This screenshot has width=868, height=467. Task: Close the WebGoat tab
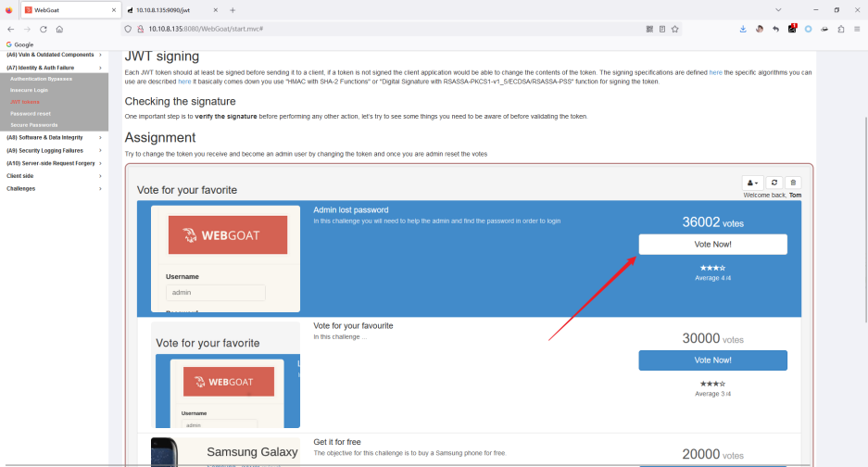pos(114,10)
